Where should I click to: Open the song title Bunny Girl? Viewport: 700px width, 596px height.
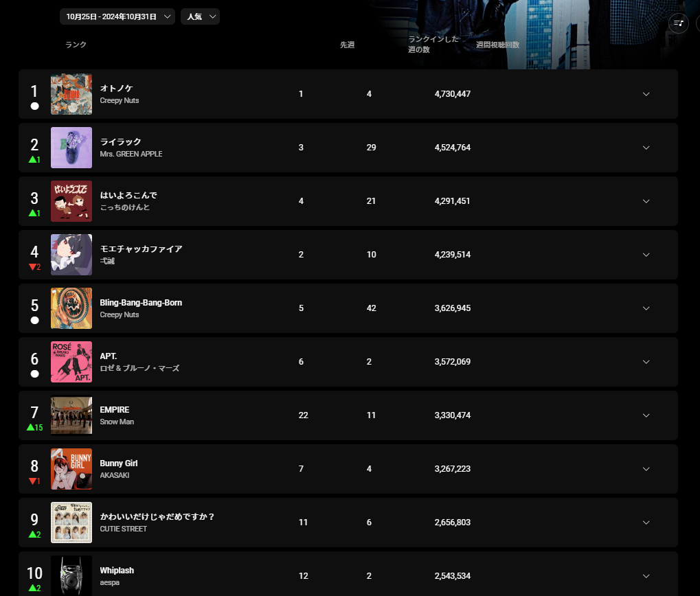(119, 463)
